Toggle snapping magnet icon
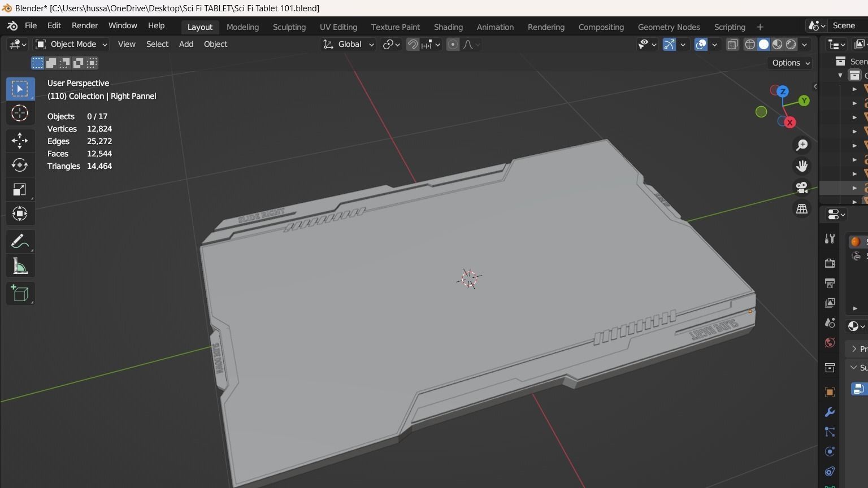Viewport: 868px width, 488px height. [x=413, y=45]
